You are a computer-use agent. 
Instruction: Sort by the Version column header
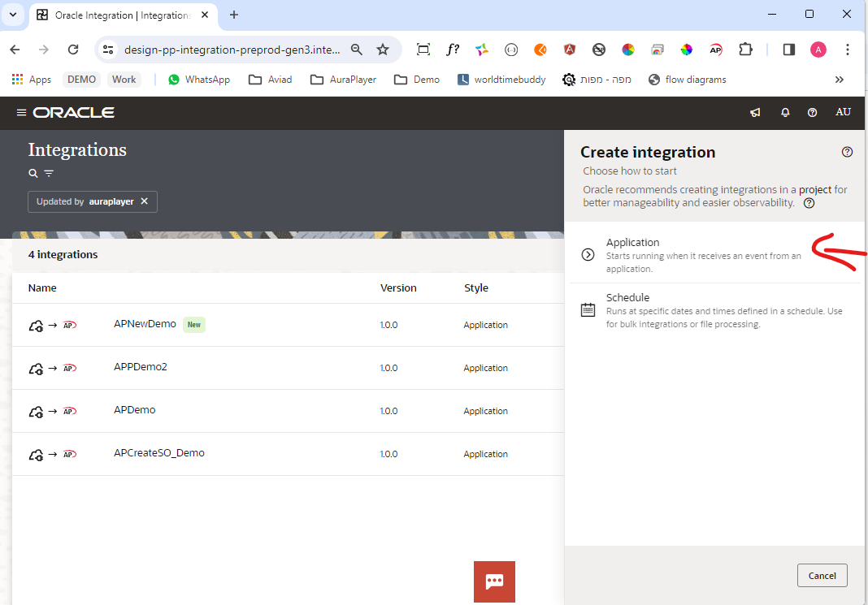point(398,288)
